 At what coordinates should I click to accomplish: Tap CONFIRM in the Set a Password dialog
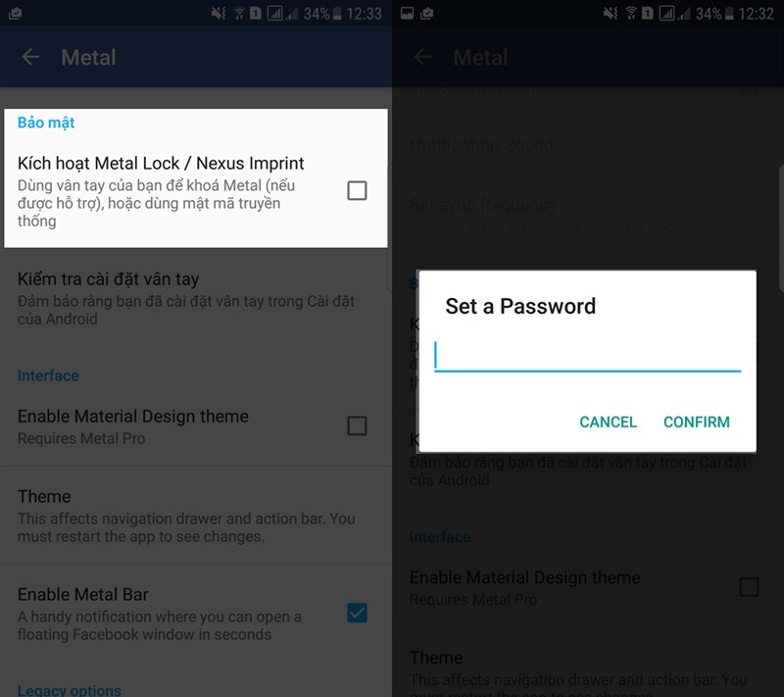tap(697, 422)
